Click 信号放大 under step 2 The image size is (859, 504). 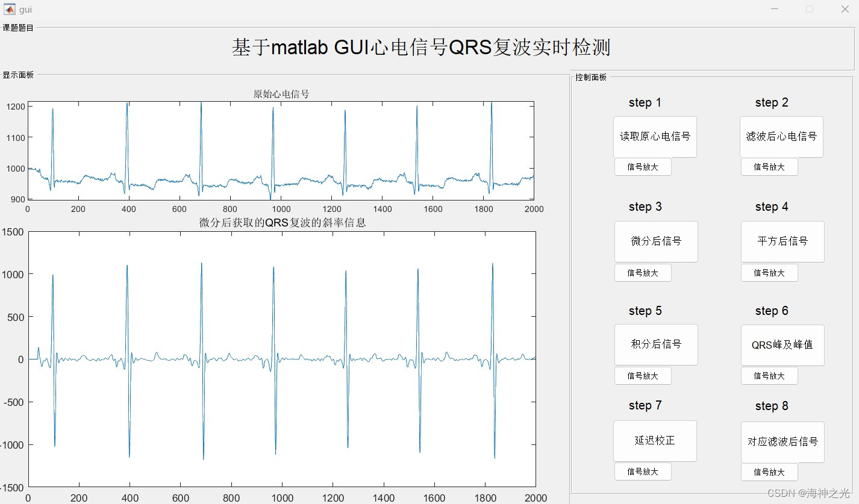click(x=769, y=167)
